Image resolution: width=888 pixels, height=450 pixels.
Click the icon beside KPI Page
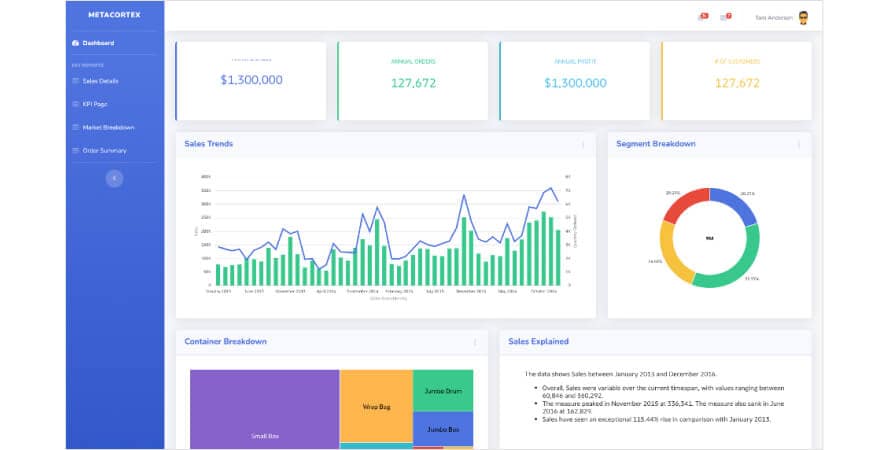pyautogui.click(x=75, y=104)
